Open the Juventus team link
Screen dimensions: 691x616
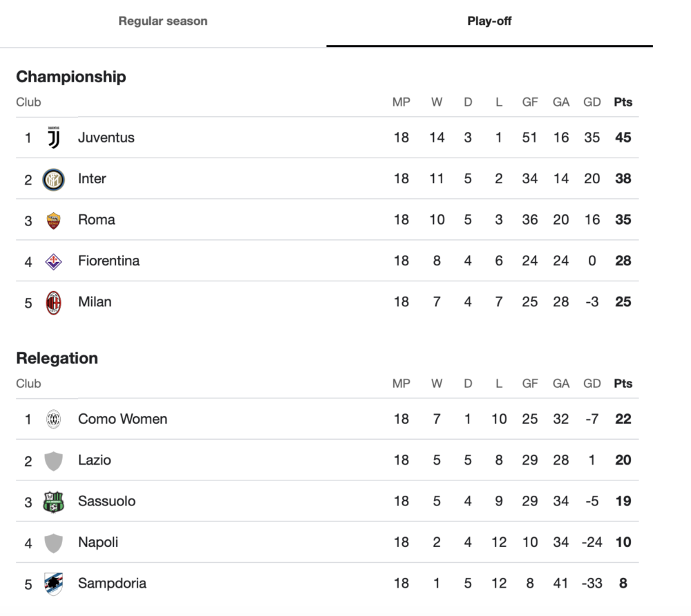point(106,138)
